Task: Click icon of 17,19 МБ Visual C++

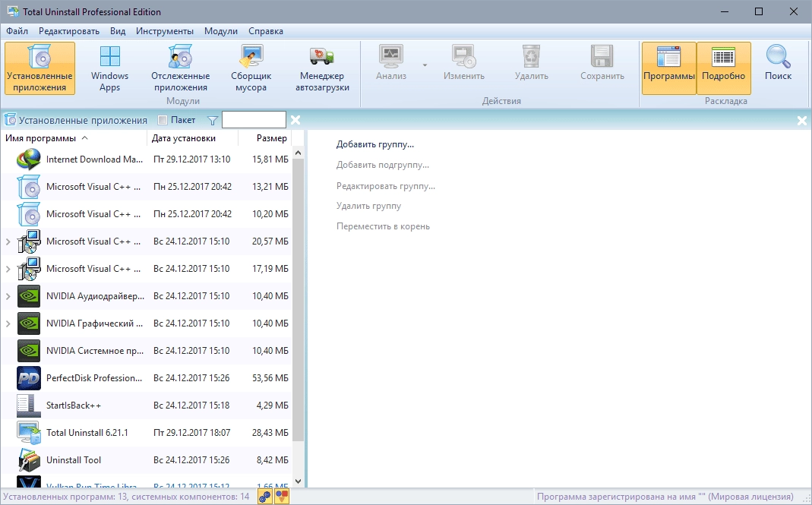Action: (x=28, y=270)
